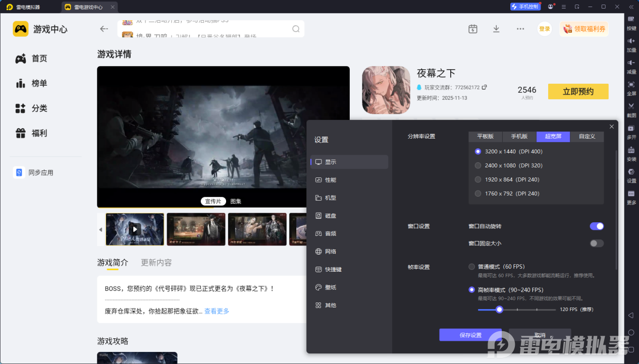Image resolution: width=639 pixels, height=364 pixels.
Task: Click the frame rate slider handle
Action: tap(499, 310)
